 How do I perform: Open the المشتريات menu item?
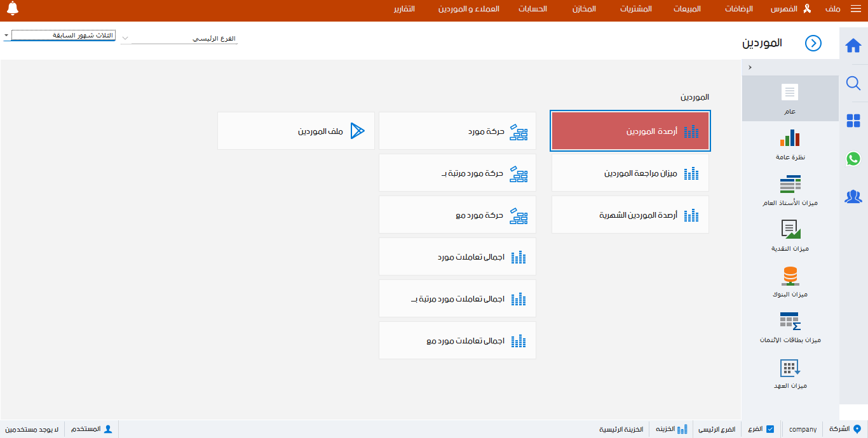pyautogui.click(x=635, y=9)
